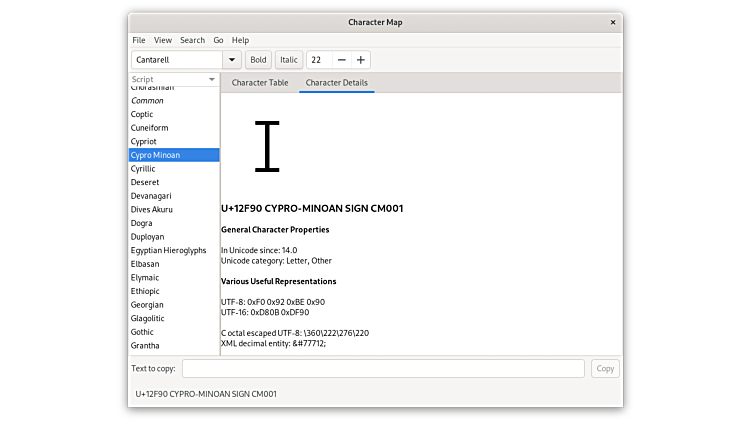Open the Help menu
The height and width of the screenshot is (423, 752).
click(x=240, y=40)
